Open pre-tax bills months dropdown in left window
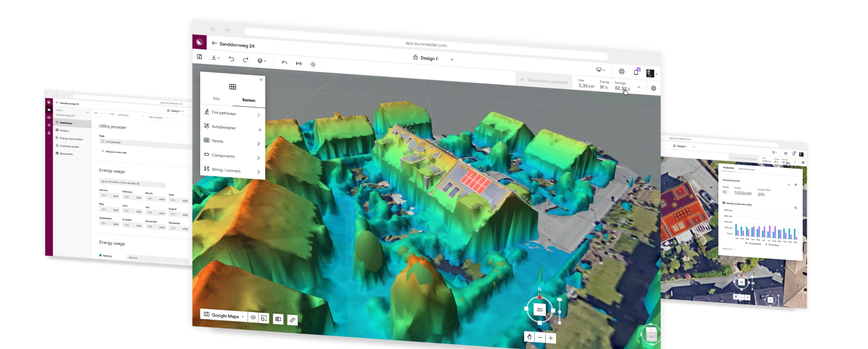Image resolution: width=868 pixels, height=349 pixels. click(132, 184)
